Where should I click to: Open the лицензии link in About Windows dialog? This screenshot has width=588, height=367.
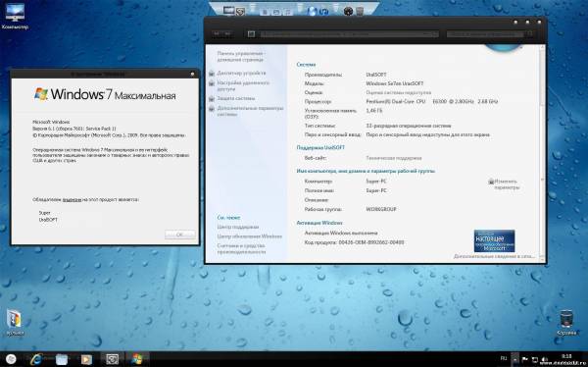click(72, 200)
